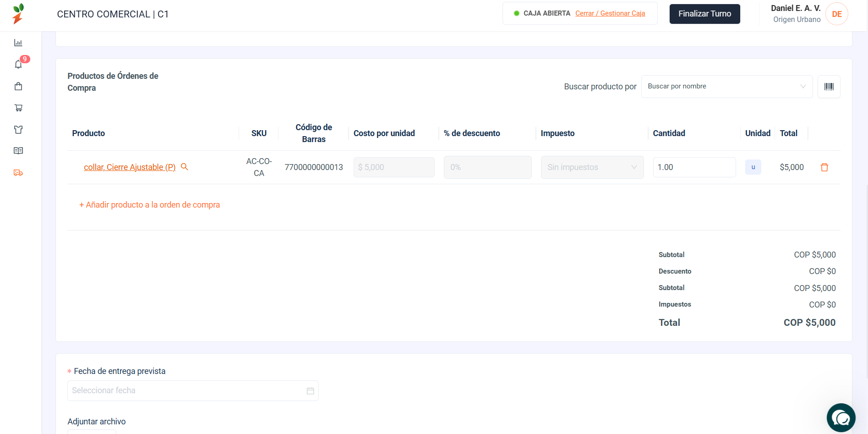
Task: Click Cerrar / Gestionar Caja link
Action: [610, 13]
